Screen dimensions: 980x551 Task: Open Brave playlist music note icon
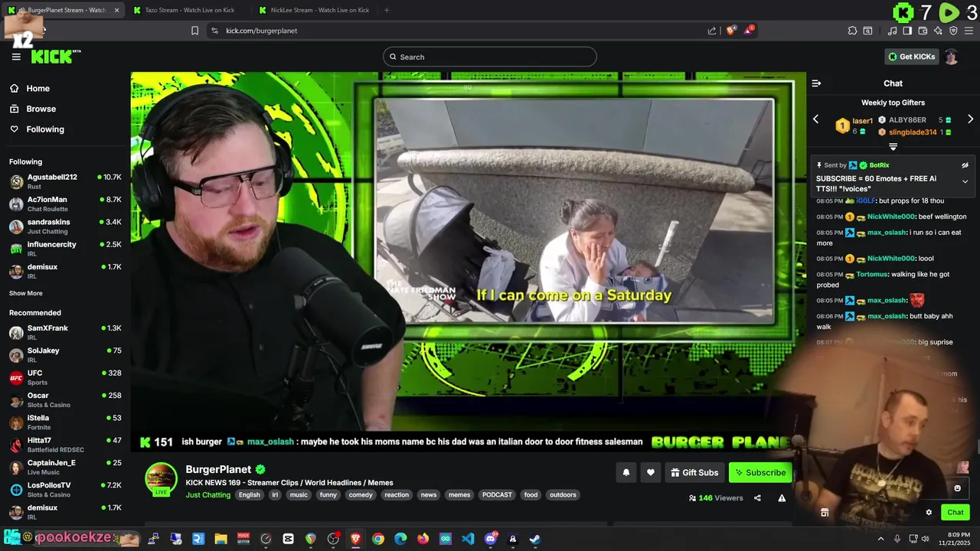(892, 31)
